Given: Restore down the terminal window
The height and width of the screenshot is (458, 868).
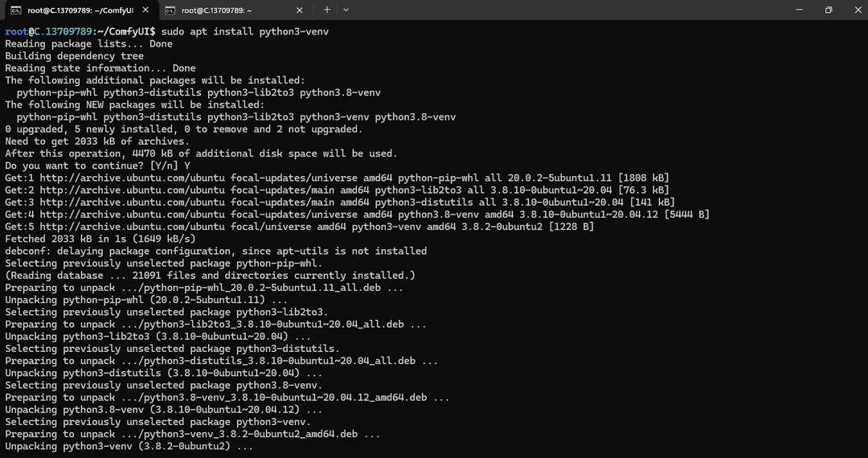Looking at the screenshot, I should [x=829, y=10].
